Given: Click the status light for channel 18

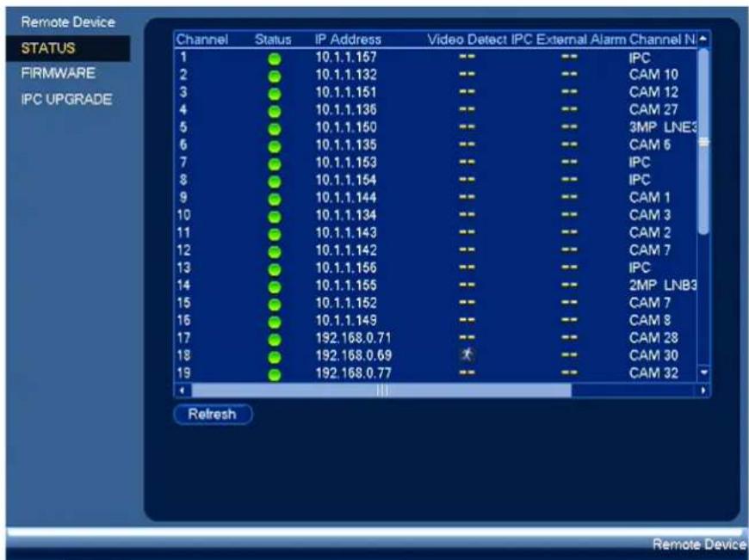Looking at the screenshot, I should (275, 358).
